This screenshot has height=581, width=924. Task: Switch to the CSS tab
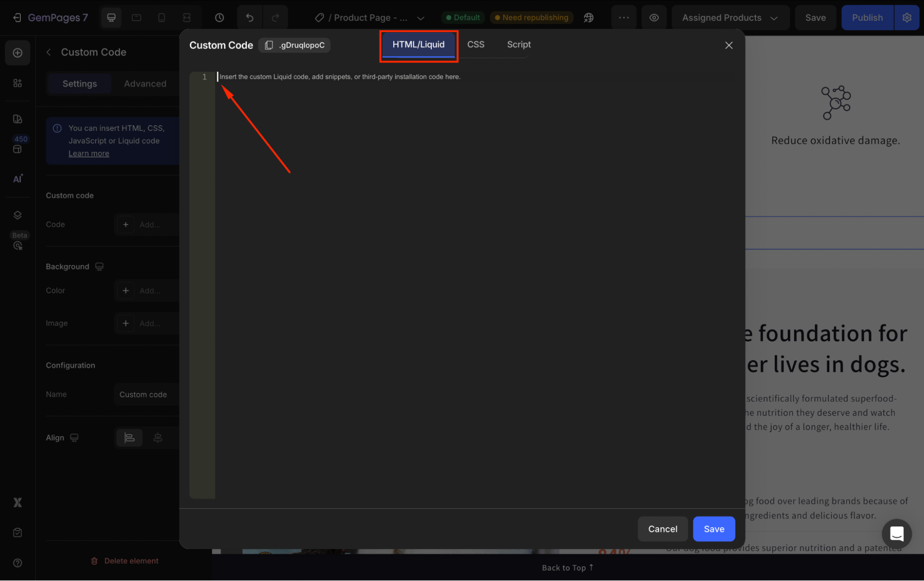(476, 44)
